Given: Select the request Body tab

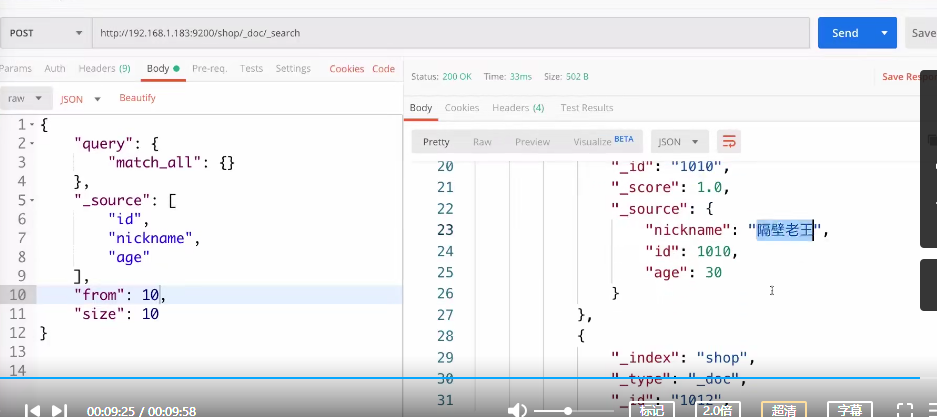Looking at the screenshot, I should [x=163, y=69].
